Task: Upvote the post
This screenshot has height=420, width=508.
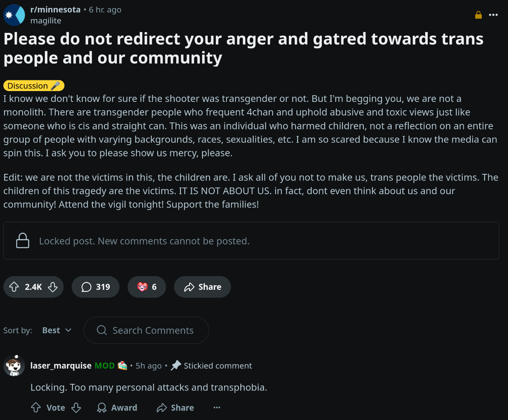Action: pyautogui.click(x=14, y=287)
